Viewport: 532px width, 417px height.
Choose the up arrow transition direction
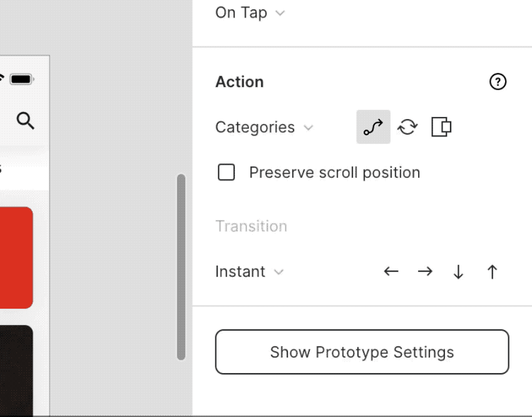click(x=493, y=272)
